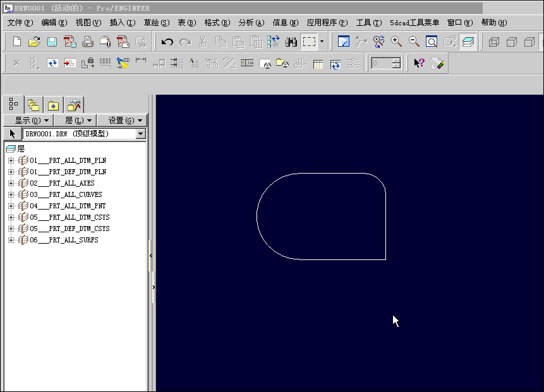
Task: Collapse the navigator panel with left arrow
Action: point(150,256)
